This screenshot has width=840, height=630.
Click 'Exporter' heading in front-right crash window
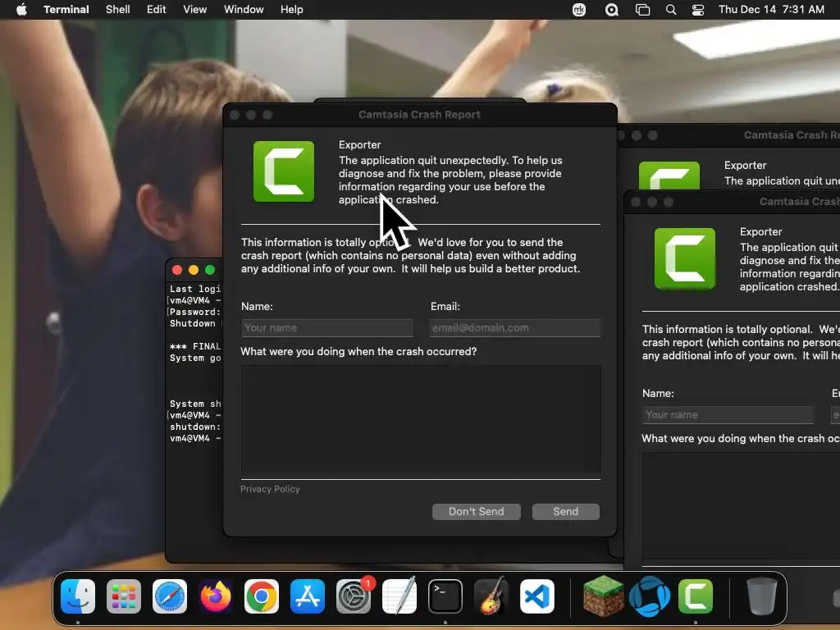(760, 231)
